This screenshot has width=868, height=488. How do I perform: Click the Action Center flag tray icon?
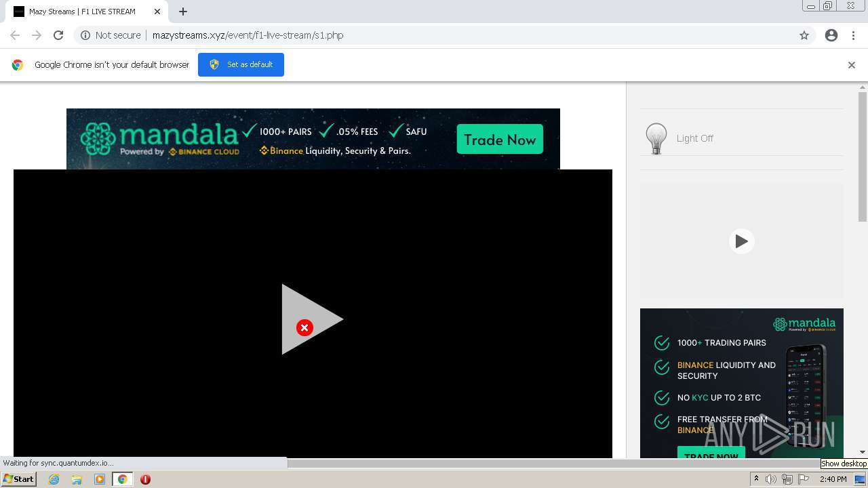coord(804,479)
